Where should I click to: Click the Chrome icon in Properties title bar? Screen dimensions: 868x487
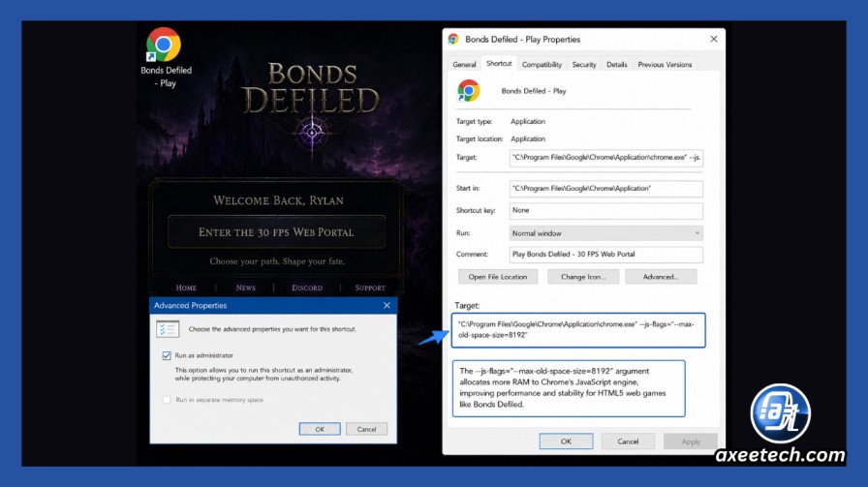click(x=453, y=40)
